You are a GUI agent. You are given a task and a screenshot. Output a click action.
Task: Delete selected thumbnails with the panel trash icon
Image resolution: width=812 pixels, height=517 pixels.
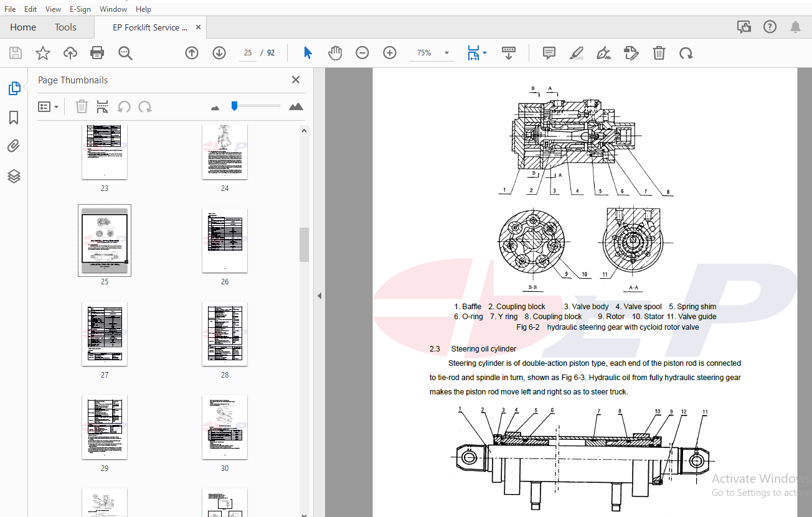click(82, 106)
